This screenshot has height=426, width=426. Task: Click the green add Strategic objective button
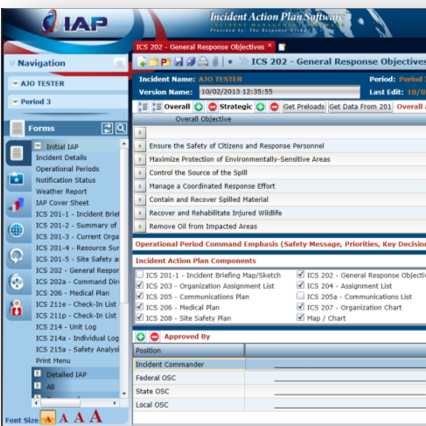click(x=260, y=107)
